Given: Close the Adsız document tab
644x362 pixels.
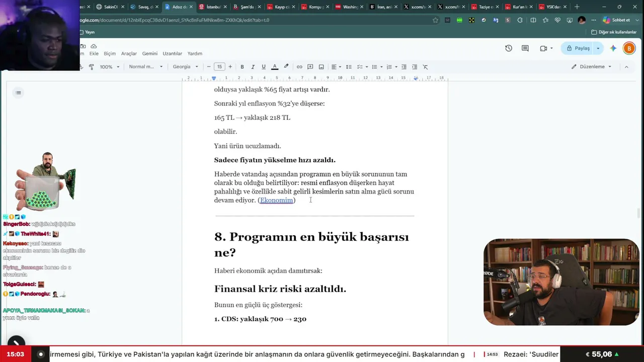Looking at the screenshot, I should point(191,7).
